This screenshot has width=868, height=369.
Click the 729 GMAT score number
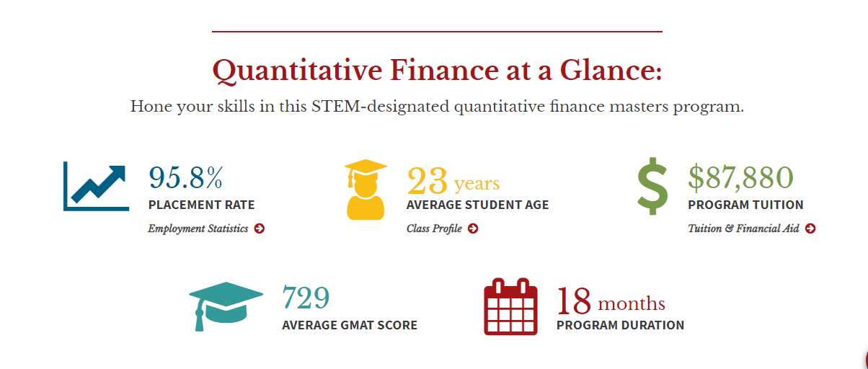pos(306,298)
